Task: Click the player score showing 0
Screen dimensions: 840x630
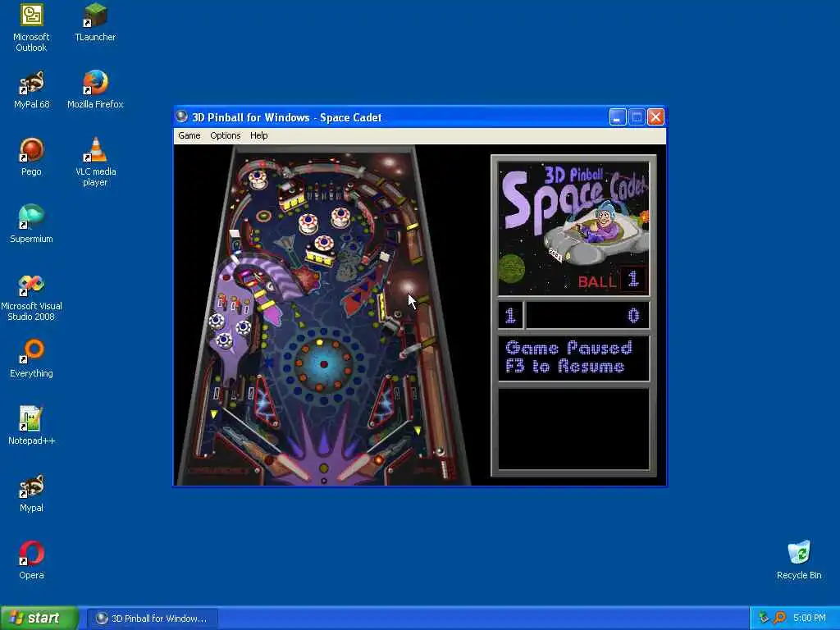Action: [x=634, y=316]
